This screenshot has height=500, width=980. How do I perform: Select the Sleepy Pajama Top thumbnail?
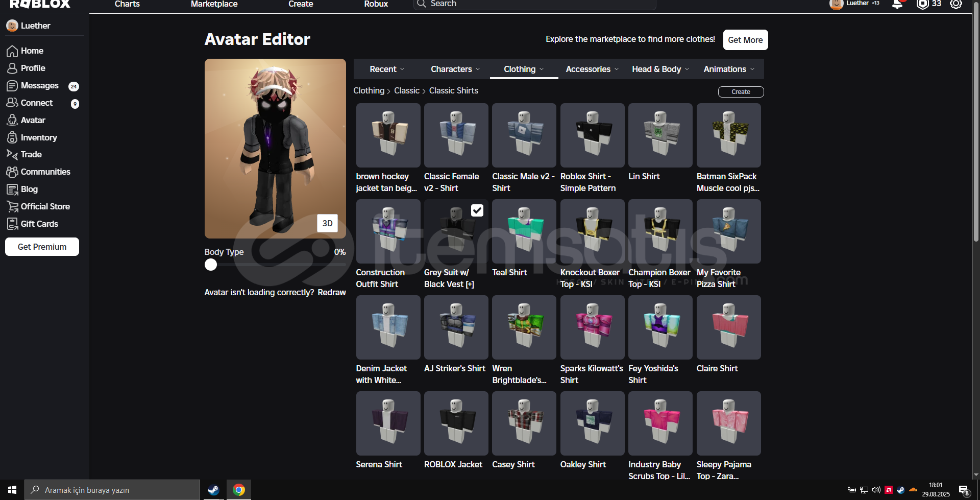click(x=728, y=423)
